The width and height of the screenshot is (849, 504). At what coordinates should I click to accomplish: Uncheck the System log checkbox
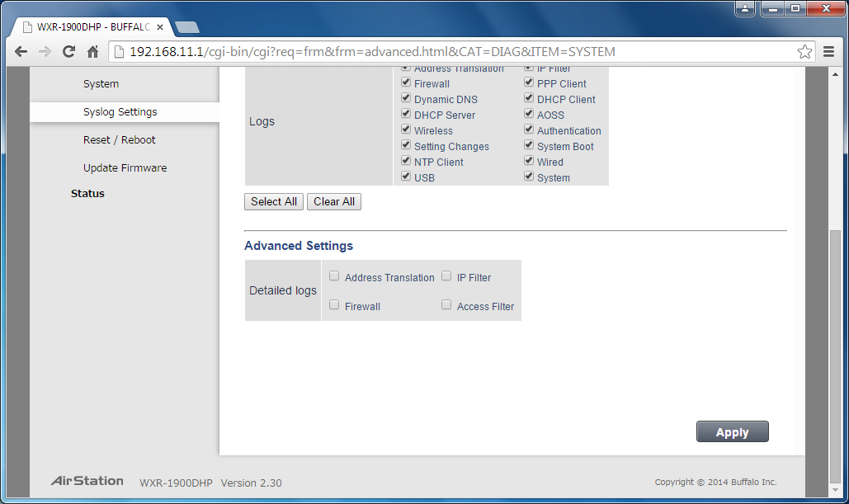click(x=529, y=177)
